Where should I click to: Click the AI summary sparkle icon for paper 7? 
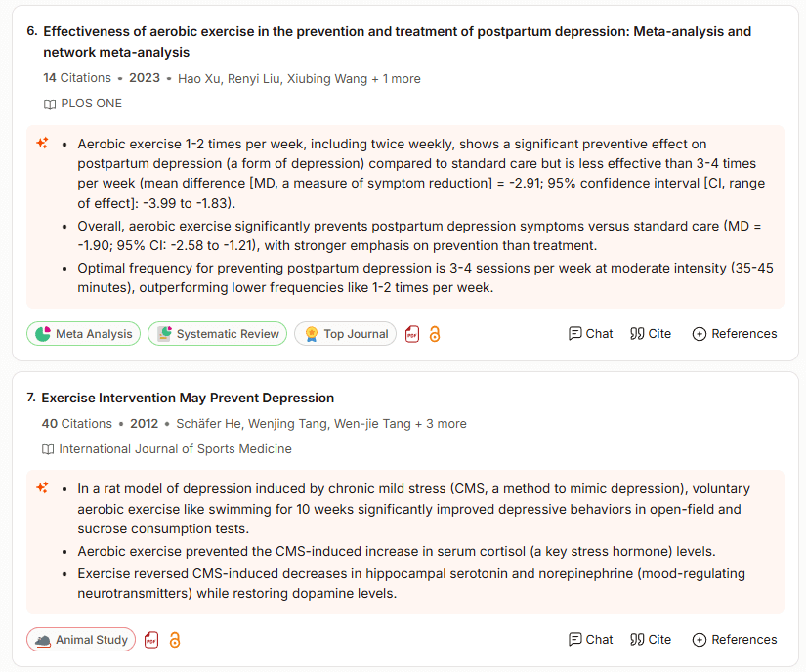click(x=42, y=488)
